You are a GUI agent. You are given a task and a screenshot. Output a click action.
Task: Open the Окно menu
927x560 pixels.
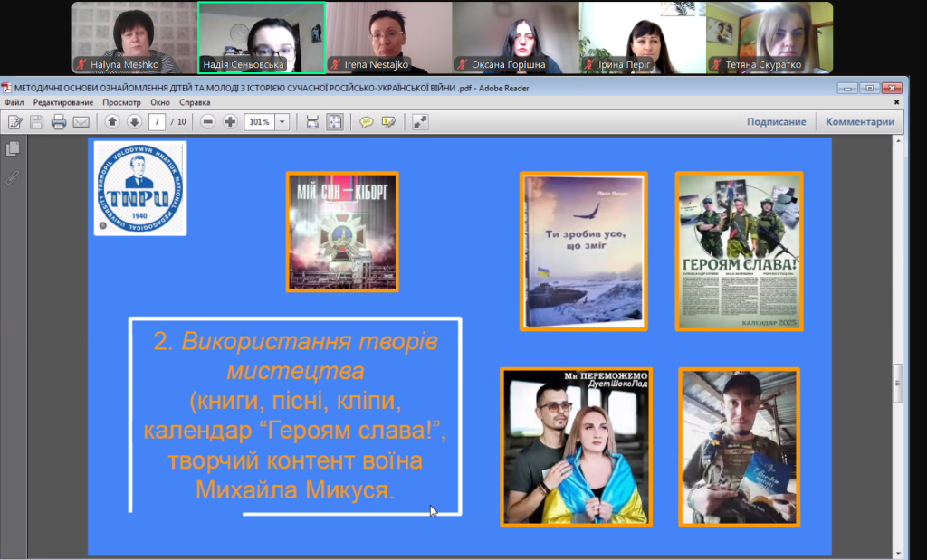[x=160, y=102]
